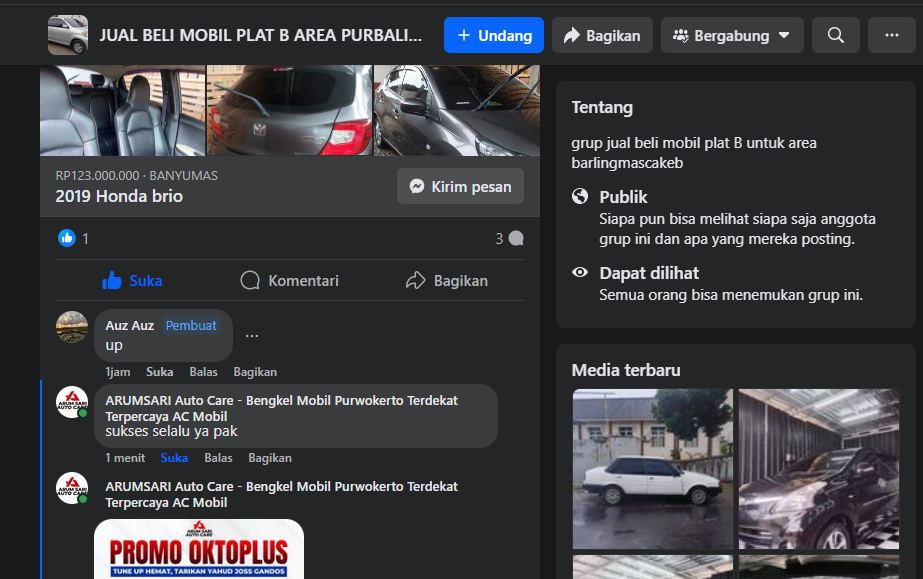This screenshot has height=579, width=923.
Task: Click the Bagikan group share button
Action: [x=602, y=35]
